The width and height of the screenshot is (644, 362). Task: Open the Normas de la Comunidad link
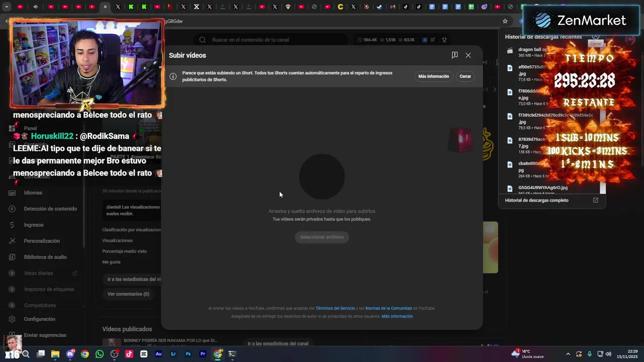pyautogui.click(x=388, y=308)
